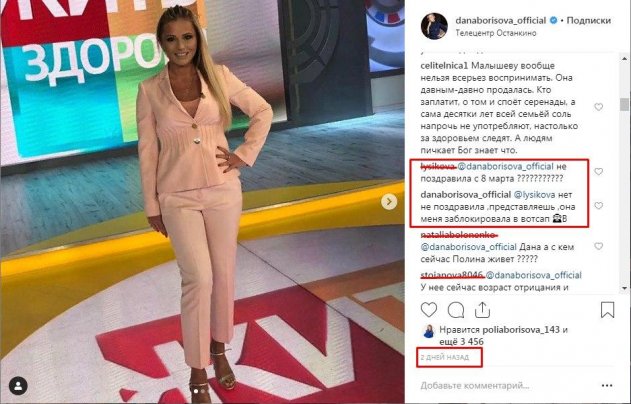Image resolution: width=631 pixels, height=404 pixels.
Task: Click the tagged people icon on the photo
Action: [18, 386]
